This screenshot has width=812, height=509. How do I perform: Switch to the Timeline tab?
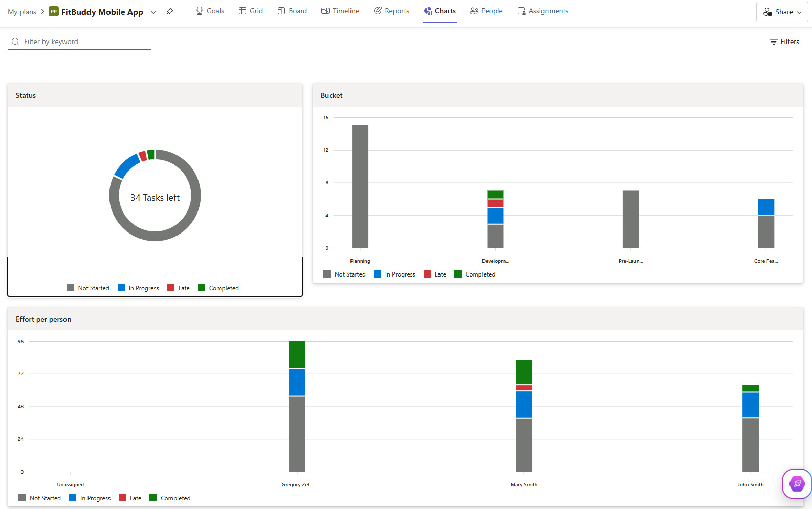pyautogui.click(x=340, y=11)
